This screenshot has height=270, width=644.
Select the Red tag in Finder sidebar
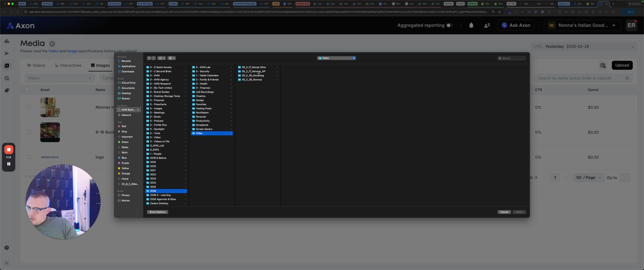124,126
